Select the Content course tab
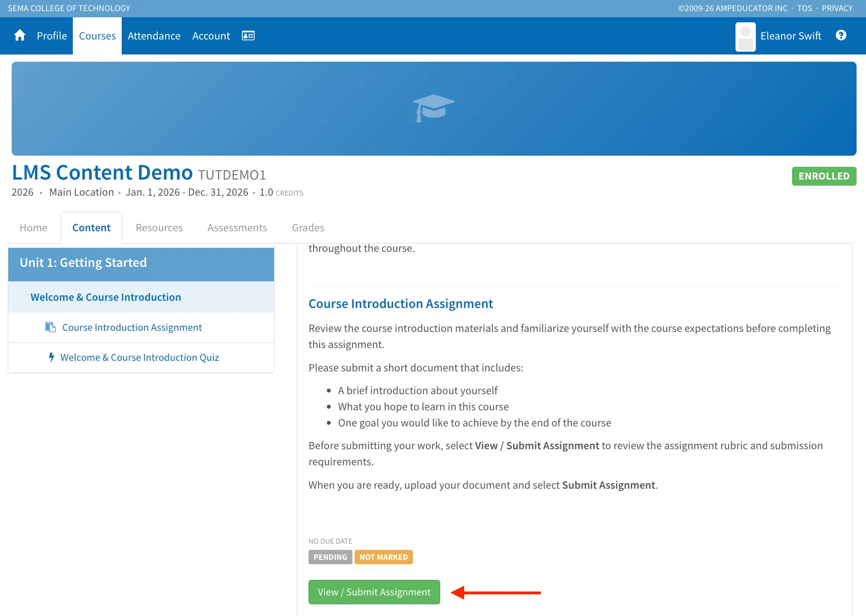Viewport: 866px width, 616px height. (x=91, y=228)
